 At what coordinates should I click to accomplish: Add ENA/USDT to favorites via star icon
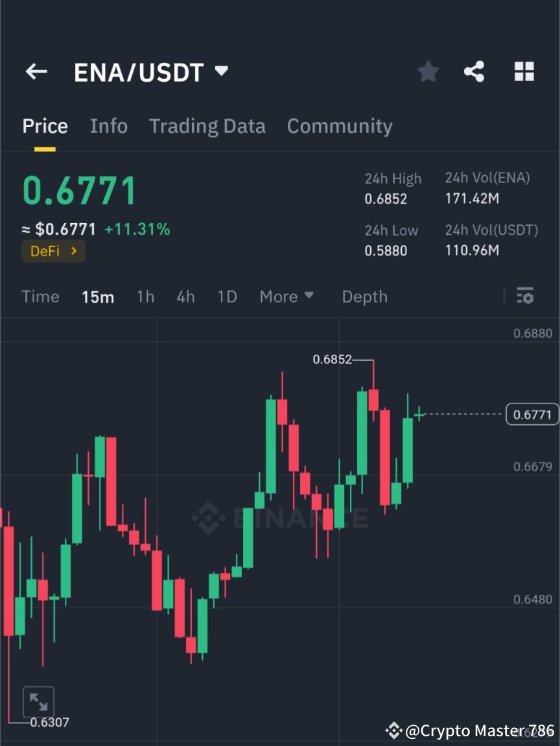coord(428,71)
